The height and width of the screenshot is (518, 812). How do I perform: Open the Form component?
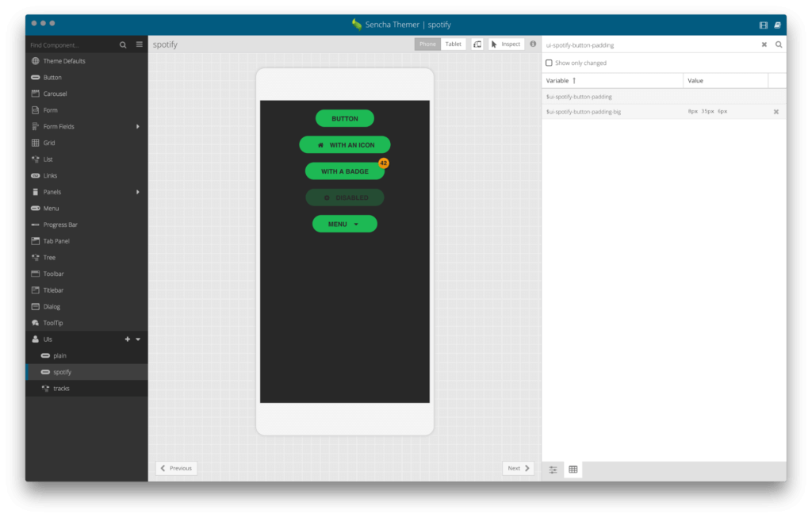click(x=86, y=110)
